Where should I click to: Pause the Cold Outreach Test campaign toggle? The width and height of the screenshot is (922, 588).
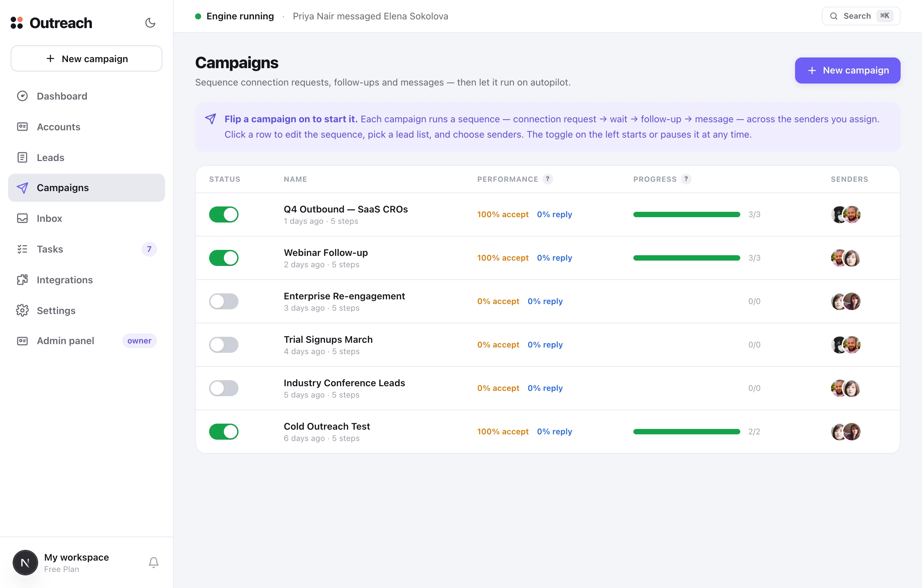[x=223, y=432]
